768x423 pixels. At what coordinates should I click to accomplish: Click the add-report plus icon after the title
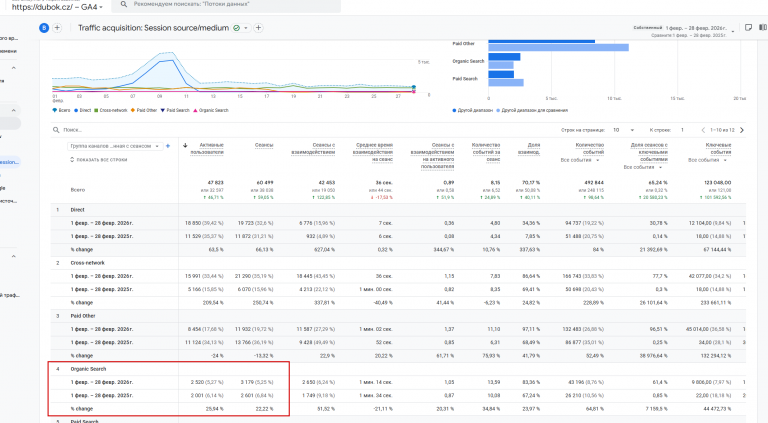tap(258, 28)
